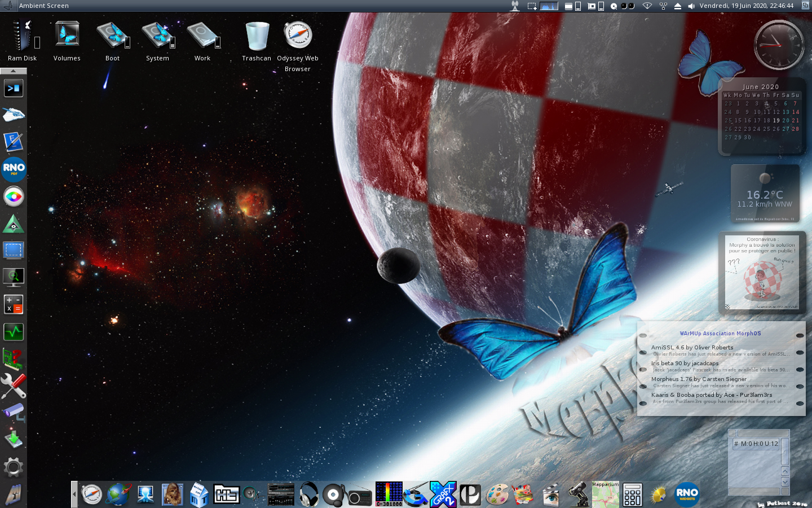Open the calculator icon in side panel
Image resolution: width=812 pixels, height=508 pixels.
tap(14, 304)
